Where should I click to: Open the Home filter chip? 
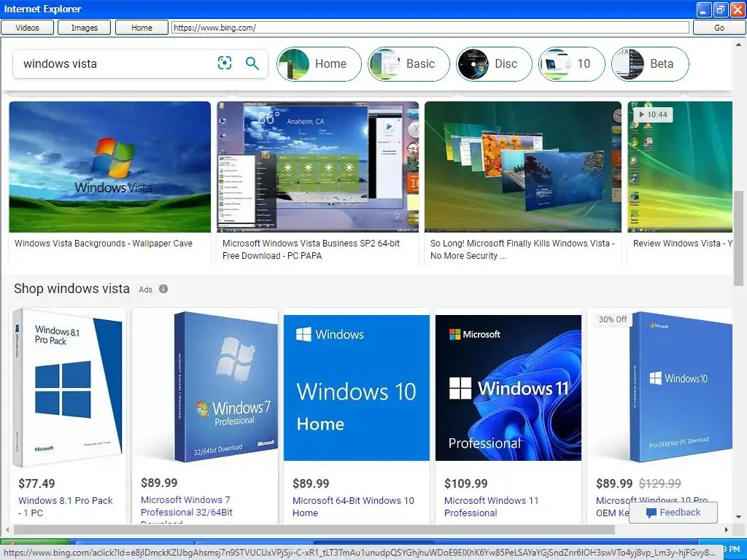coord(320,64)
